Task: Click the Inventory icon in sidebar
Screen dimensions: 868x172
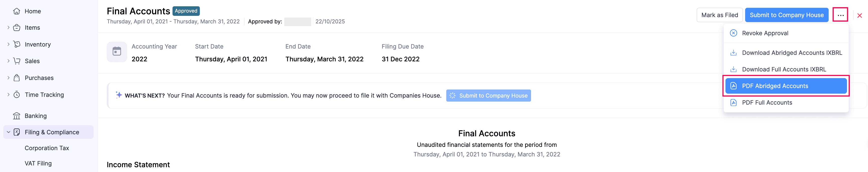Action: [17, 44]
